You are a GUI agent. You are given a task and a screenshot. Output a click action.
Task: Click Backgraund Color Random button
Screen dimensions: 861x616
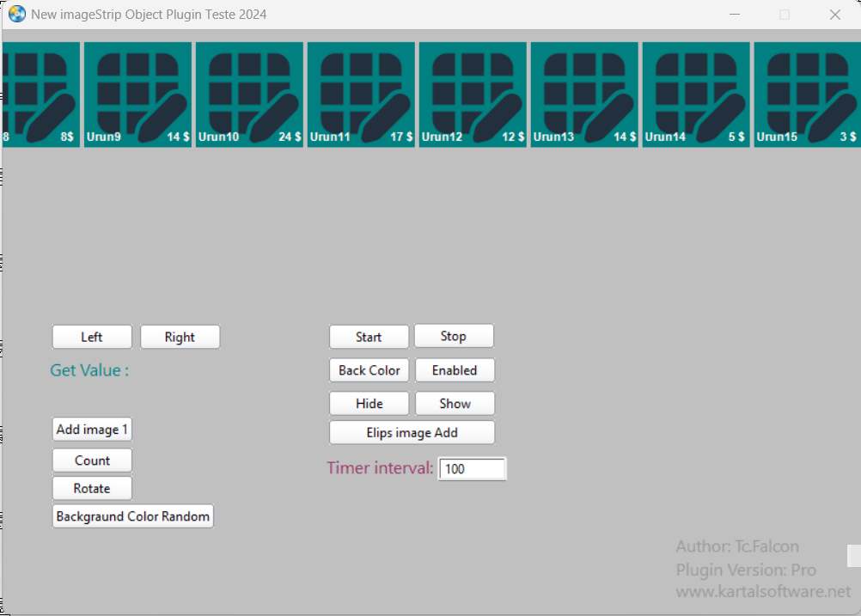[x=133, y=516]
